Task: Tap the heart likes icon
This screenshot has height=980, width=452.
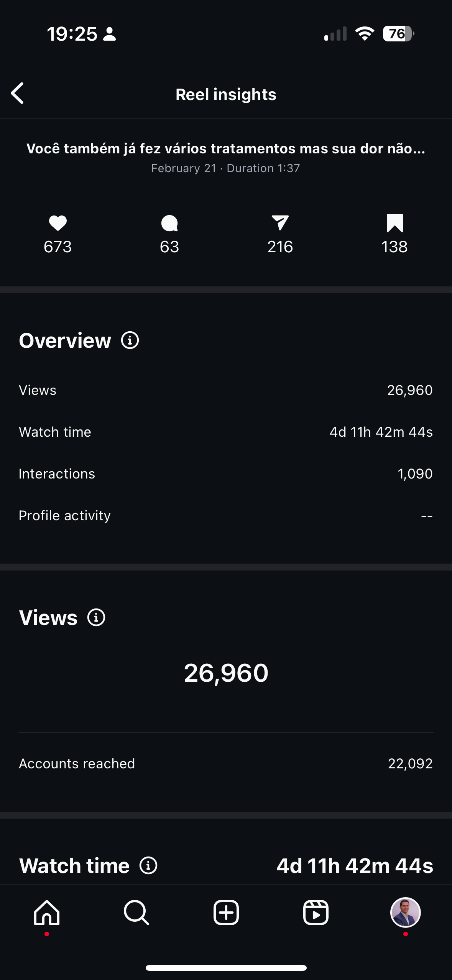Action: point(58,223)
